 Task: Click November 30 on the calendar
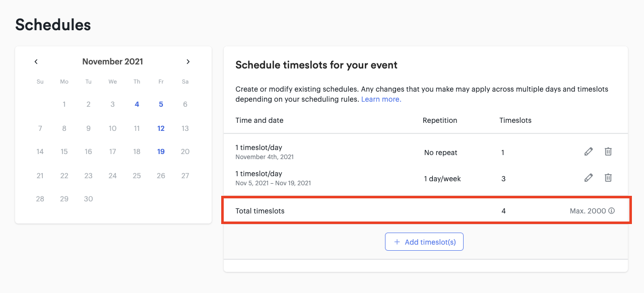coord(88,199)
